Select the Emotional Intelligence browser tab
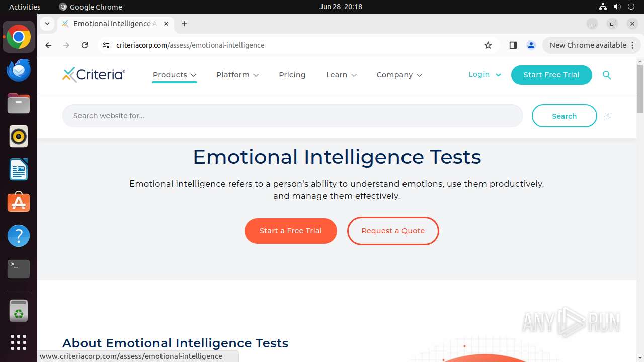The image size is (644, 362). tap(115, 24)
